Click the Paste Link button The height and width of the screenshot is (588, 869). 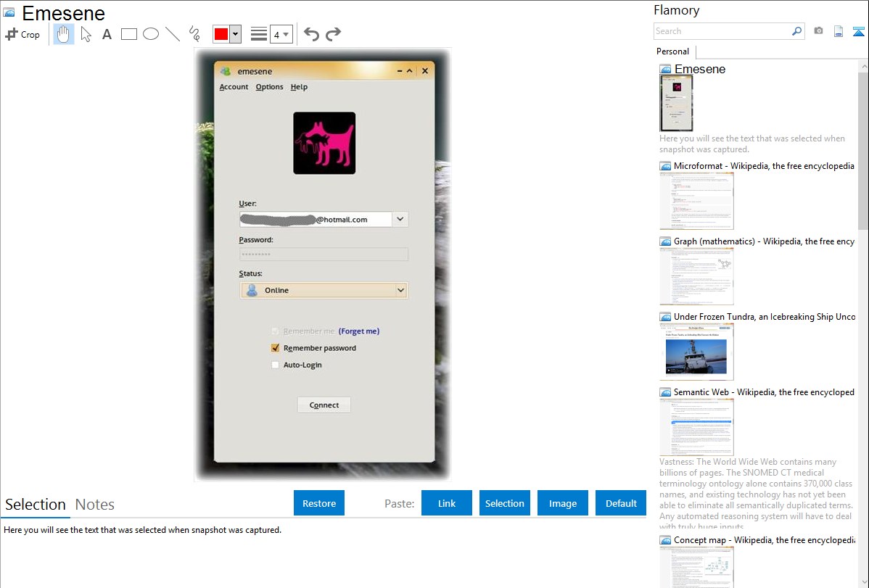(x=447, y=503)
